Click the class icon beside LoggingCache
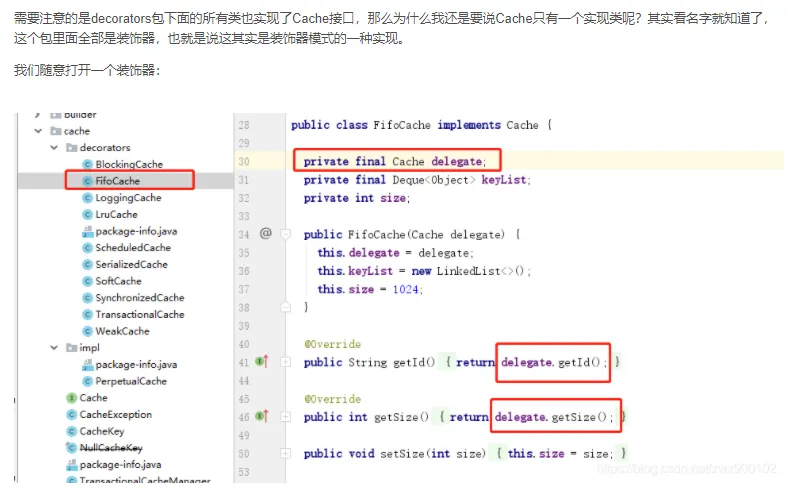This screenshot has width=798, height=504. pyautogui.click(x=88, y=198)
